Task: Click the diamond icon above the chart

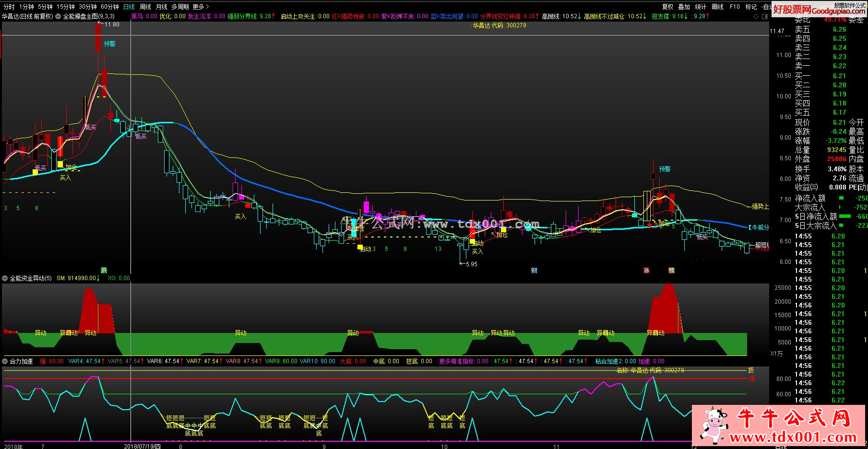Action: click(757, 16)
